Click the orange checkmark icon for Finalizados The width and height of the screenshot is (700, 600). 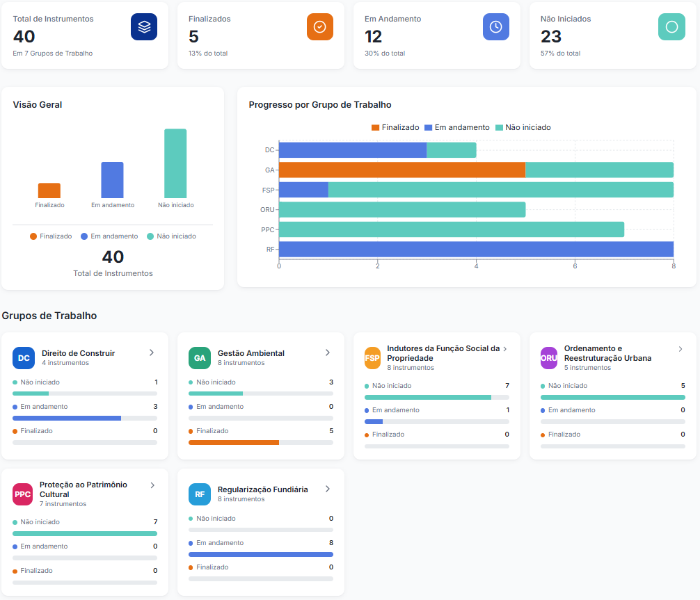click(x=320, y=26)
